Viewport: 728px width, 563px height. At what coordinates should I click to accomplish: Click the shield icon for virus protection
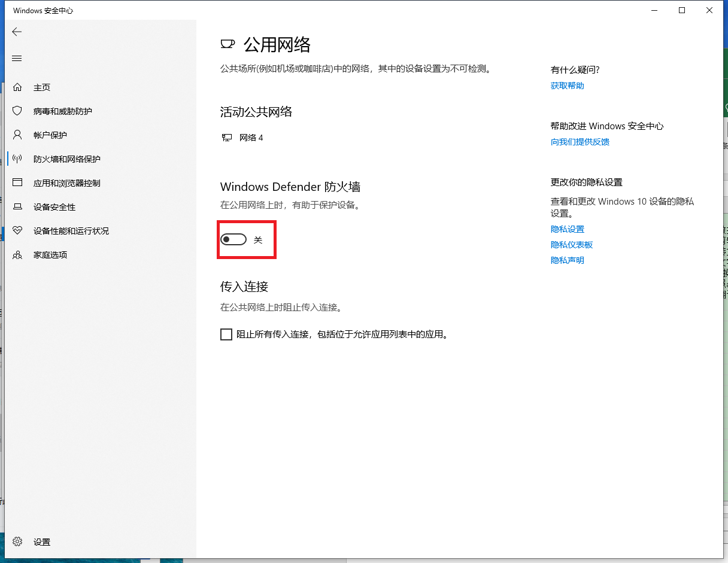point(17,111)
